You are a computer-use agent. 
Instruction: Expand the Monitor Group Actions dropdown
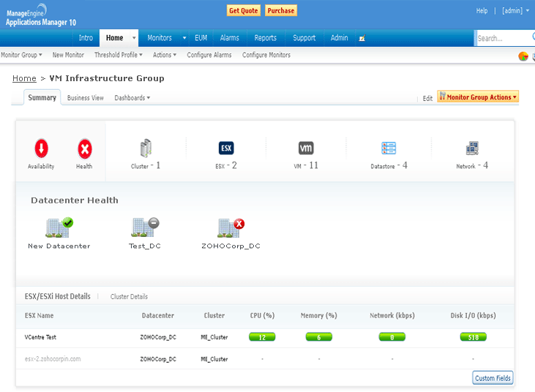click(478, 97)
